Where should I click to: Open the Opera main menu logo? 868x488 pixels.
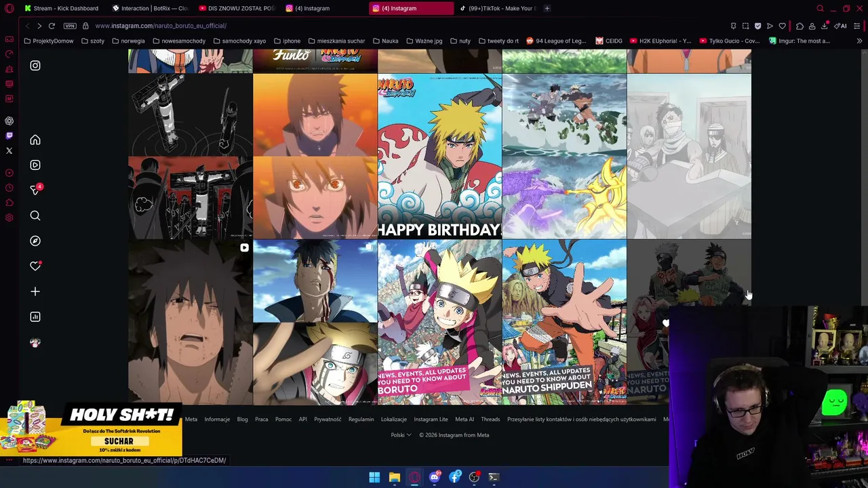[9, 8]
